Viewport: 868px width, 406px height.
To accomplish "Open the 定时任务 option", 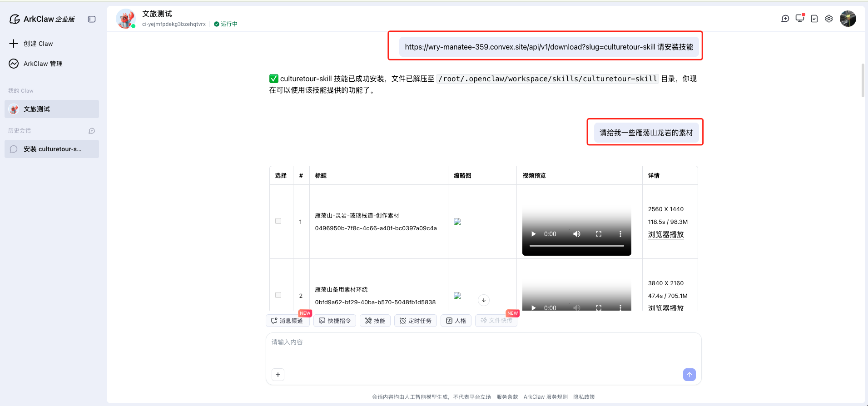I will pos(416,321).
